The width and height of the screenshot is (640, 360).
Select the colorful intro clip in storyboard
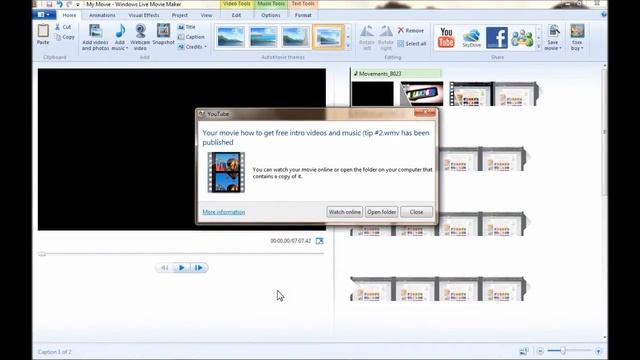click(x=422, y=94)
